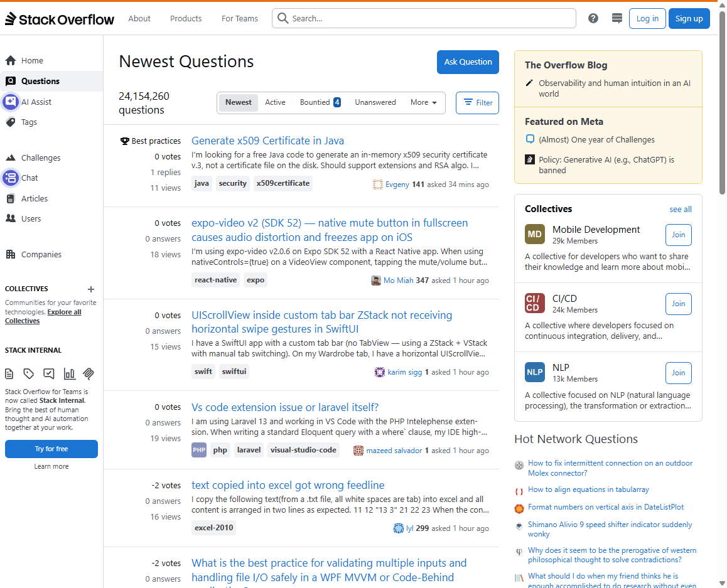Click the Ask Question button
The width and height of the screenshot is (727, 588).
468,62
